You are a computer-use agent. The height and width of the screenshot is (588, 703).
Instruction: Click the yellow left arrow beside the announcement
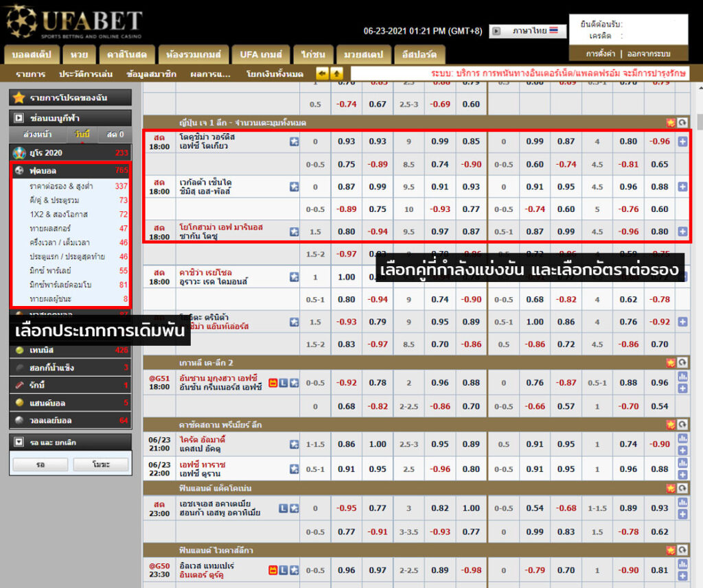(322, 73)
